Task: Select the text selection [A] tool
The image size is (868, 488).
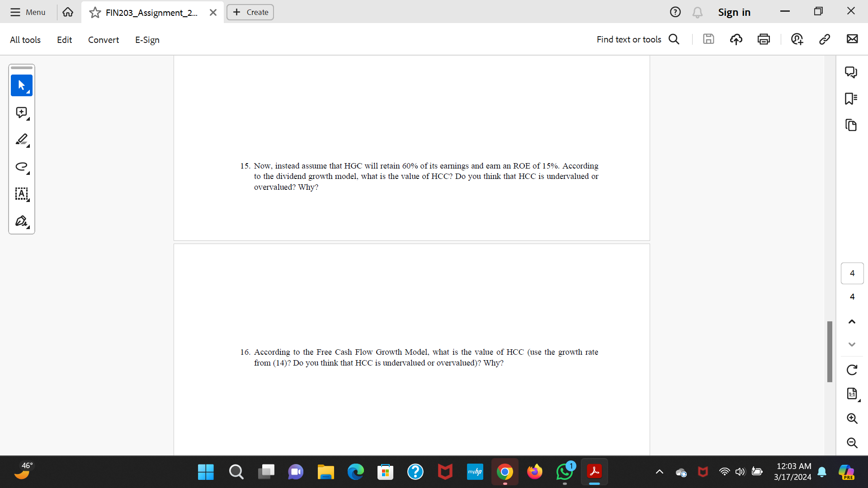Action: tap(21, 194)
